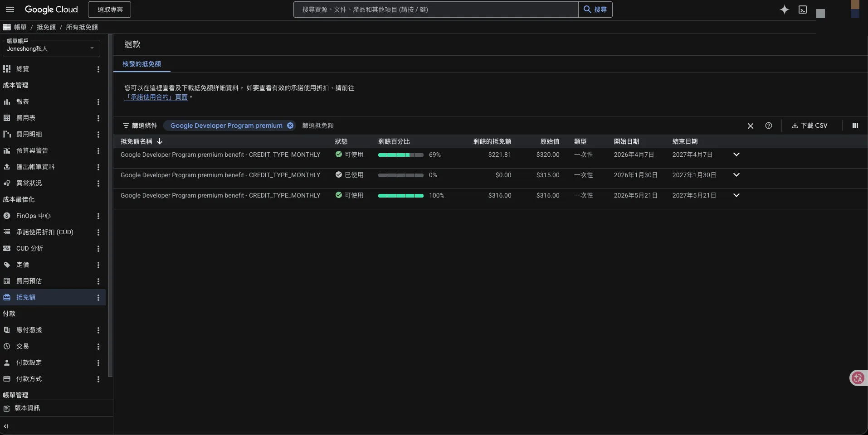Image resolution: width=868 pixels, height=435 pixels.
Task: Follow the 承諾使用合約 頁面 link
Action: 156,97
